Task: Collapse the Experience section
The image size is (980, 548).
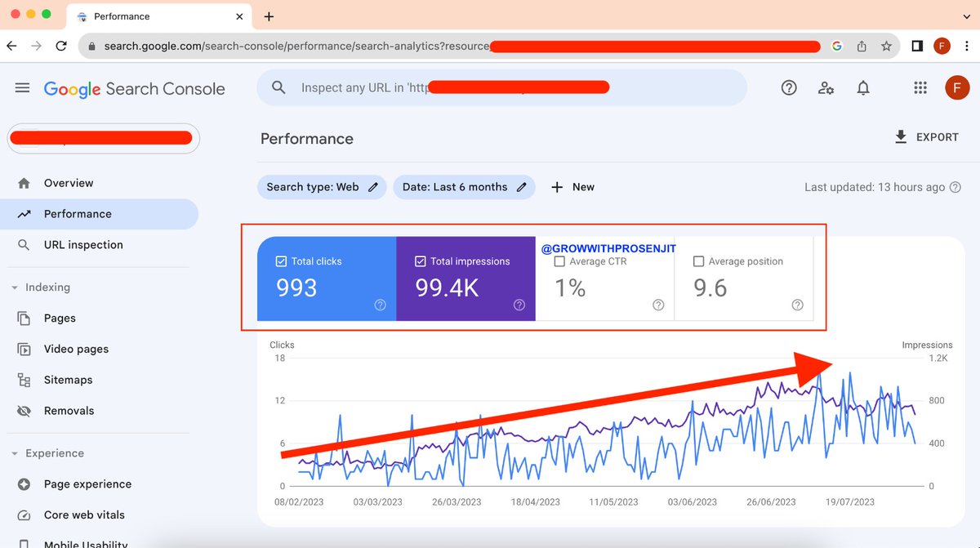Action: click(15, 453)
